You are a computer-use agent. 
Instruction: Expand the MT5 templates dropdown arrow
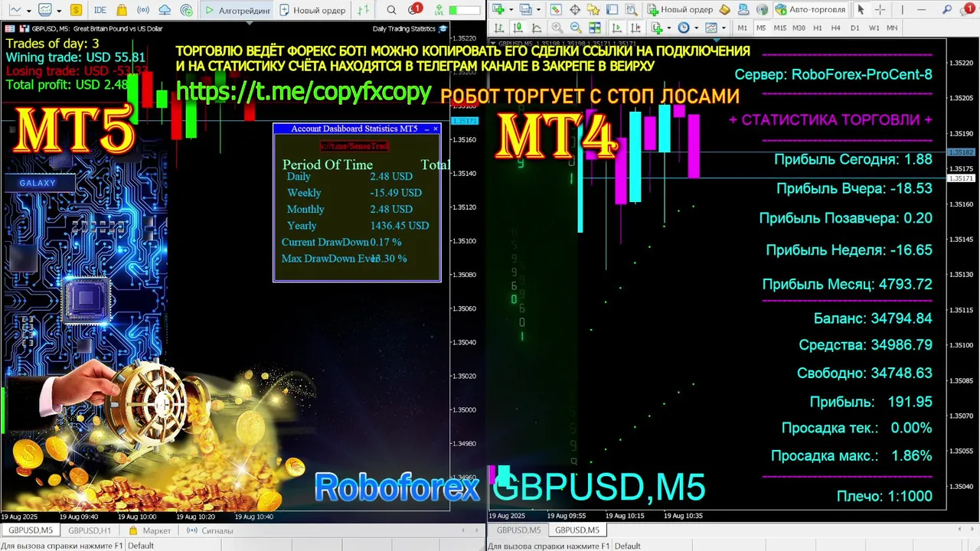point(59,11)
